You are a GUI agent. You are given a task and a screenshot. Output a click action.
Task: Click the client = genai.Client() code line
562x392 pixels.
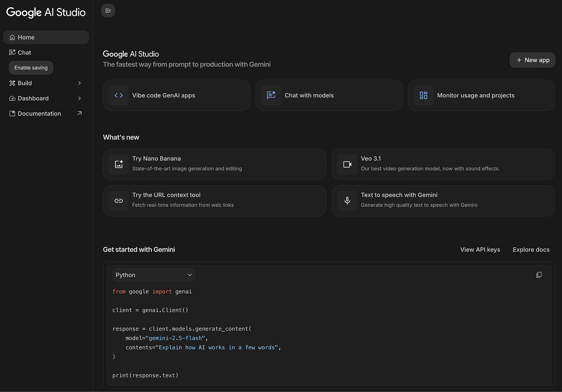pos(151,310)
